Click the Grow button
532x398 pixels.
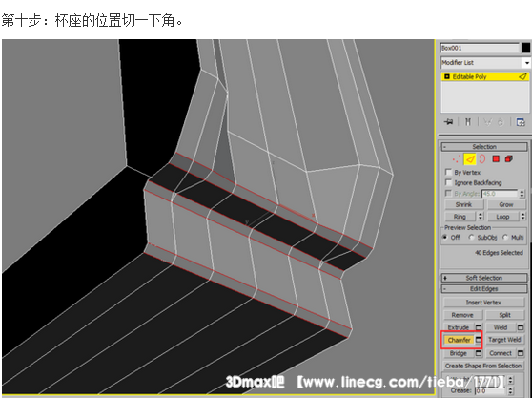coord(506,204)
